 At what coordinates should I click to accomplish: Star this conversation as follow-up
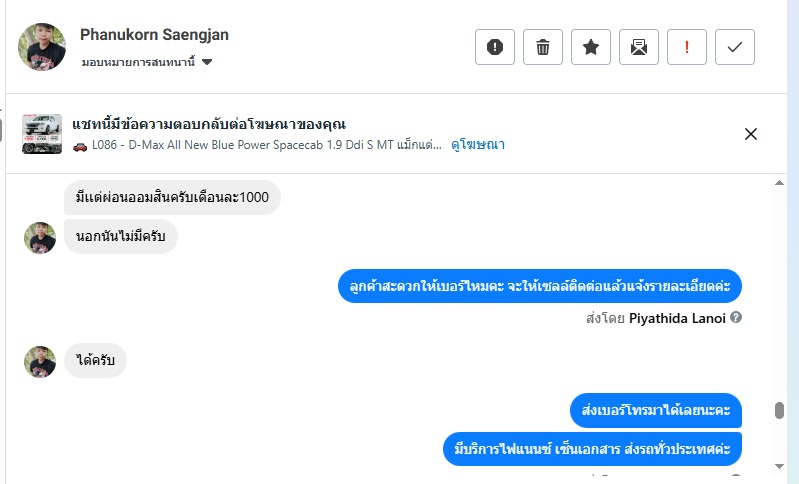coord(590,47)
